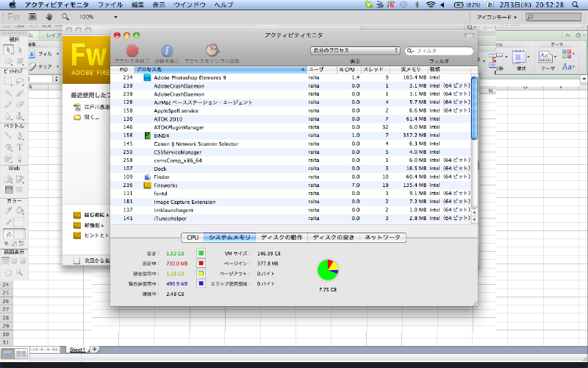Screen dimensions: 588x368
Task: Select the Text tool in Fireworks toolbox
Action: click(20, 147)
